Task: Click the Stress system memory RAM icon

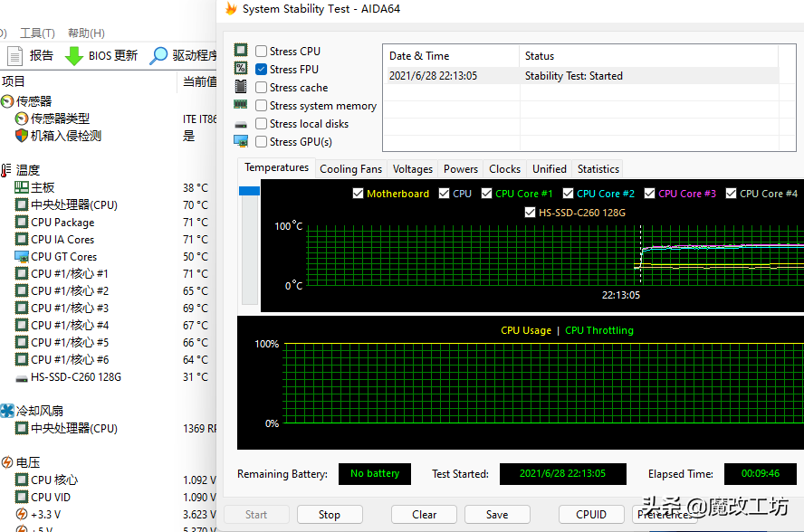Action: [x=241, y=105]
